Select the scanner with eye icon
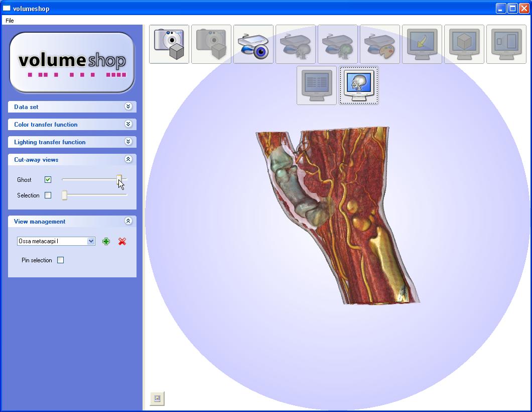The height and width of the screenshot is (412, 532). coord(253,44)
